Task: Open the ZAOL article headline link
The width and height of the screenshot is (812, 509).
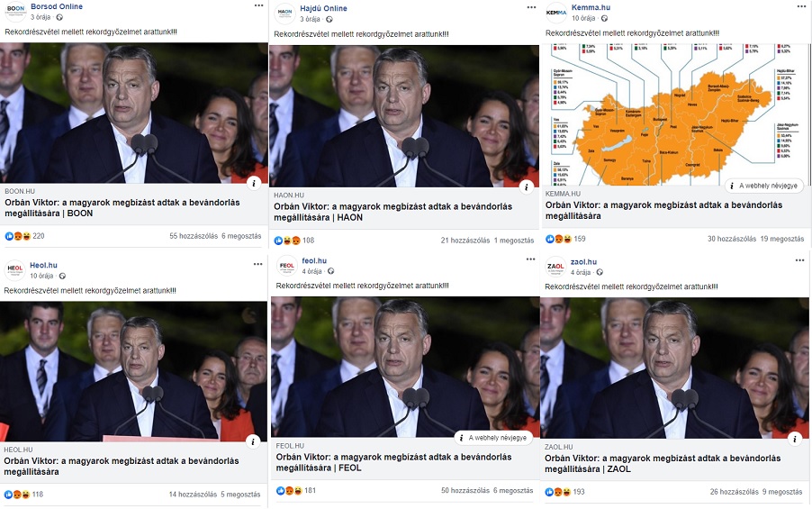Action: pyautogui.click(x=663, y=463)
